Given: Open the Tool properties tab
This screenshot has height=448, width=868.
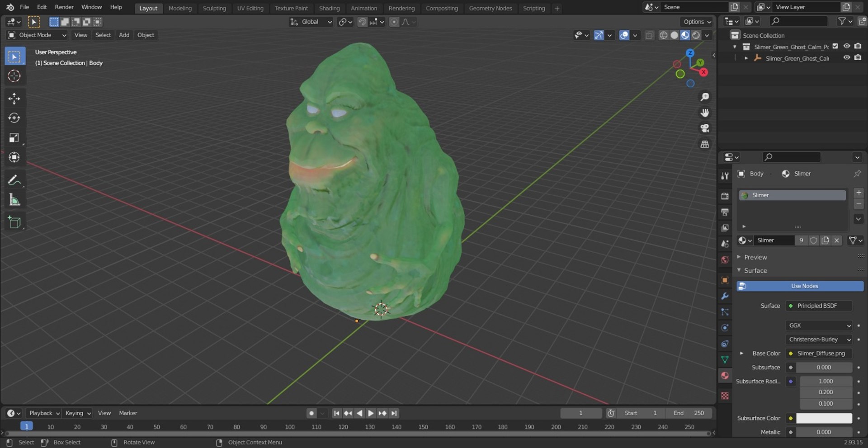Looking at the screenshot, I should point(725,176).
